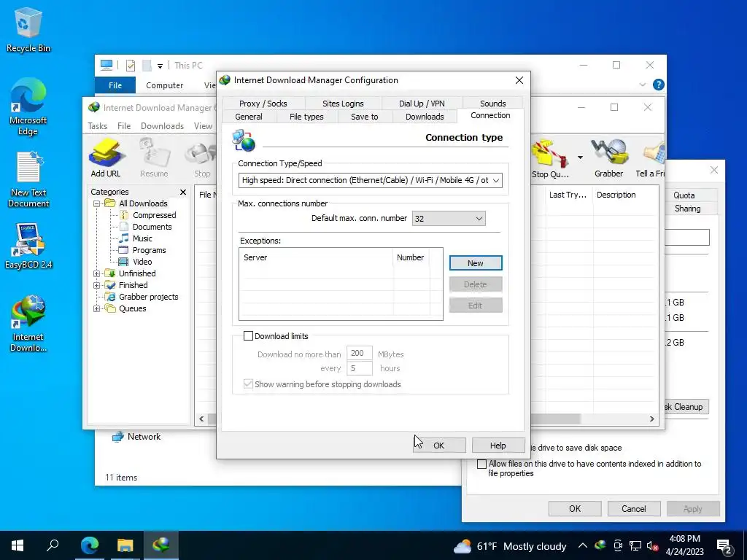Viewport: 747px width, 560px height.
Task: Switch to the Downloads tab
Action: coord(425,117)
